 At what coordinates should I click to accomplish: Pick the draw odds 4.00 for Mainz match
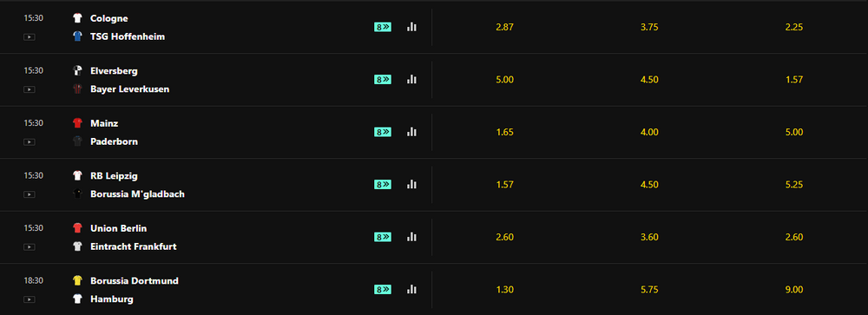tap(649, 132)
